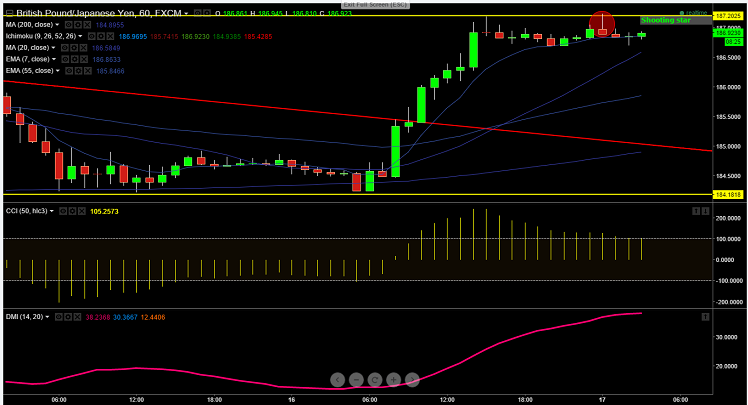Click DMI value 38.2368
Image resolution: width=748 pixels, height=405 pixels.
coord(98,317)
